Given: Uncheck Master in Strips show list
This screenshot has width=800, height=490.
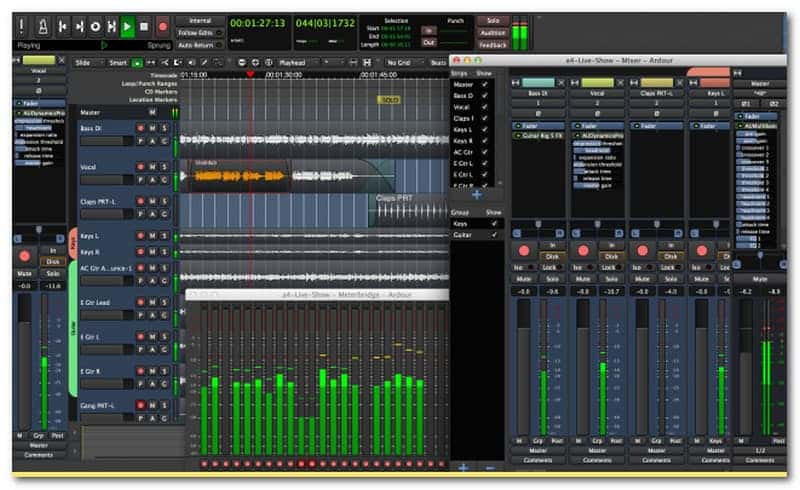Looking at the screenshot, I should pos(485,84).
